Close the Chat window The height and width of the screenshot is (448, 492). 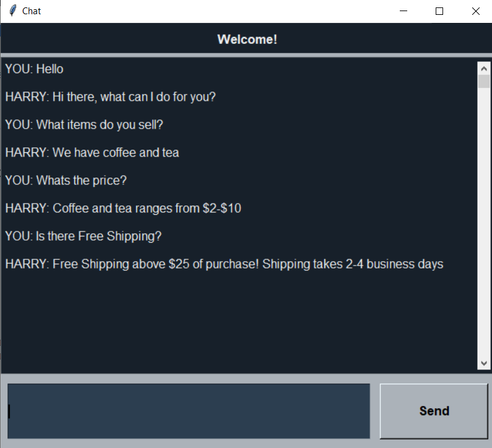[476, 11]
